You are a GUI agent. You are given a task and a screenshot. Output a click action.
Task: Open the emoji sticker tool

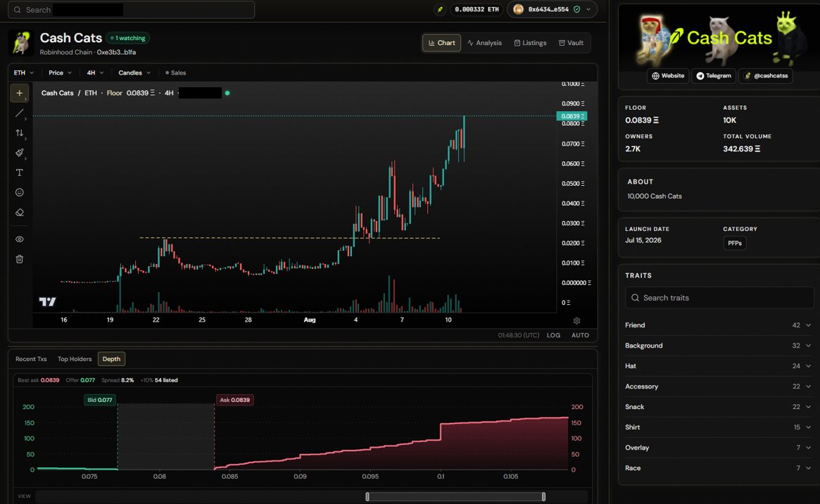(19, 192)
